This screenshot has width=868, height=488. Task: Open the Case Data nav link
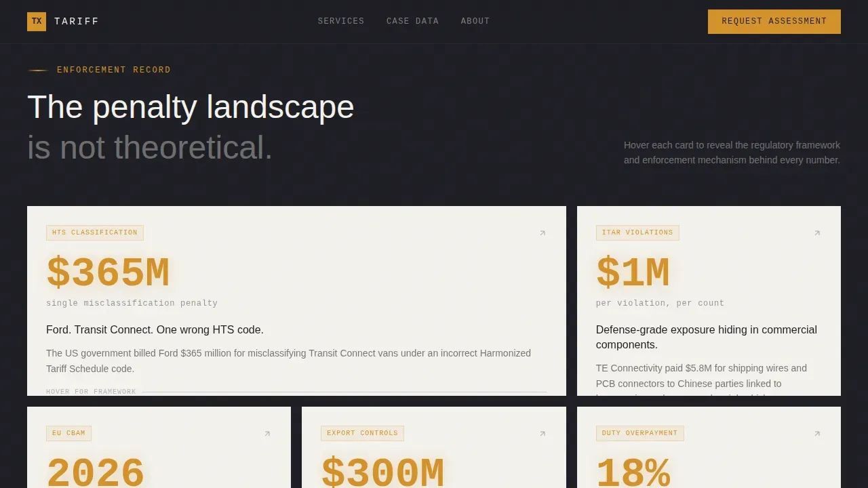413,21
